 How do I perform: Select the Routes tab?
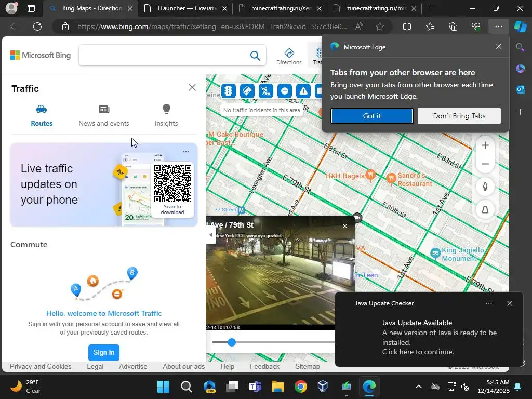click(42, 116)
